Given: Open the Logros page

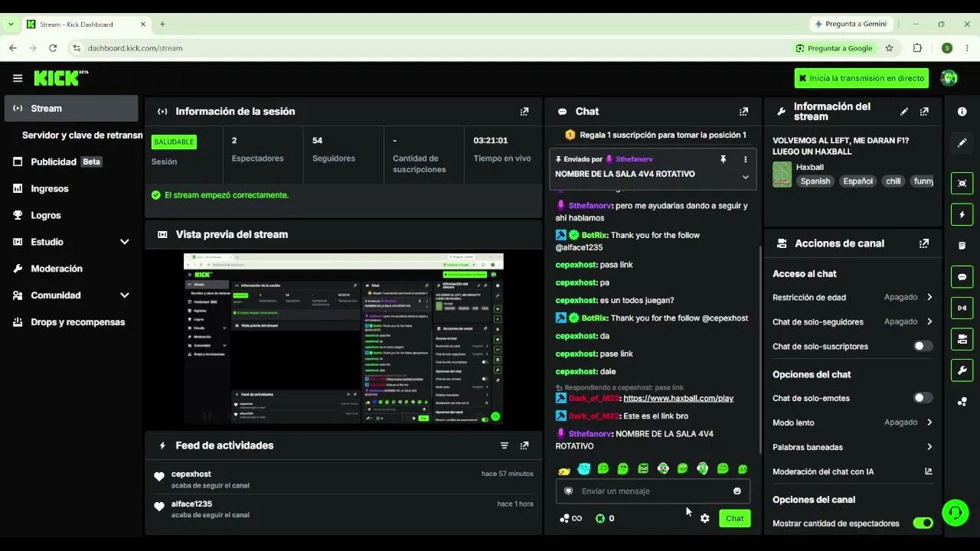Looking at the screenshot, I should (x=71, y=216).
